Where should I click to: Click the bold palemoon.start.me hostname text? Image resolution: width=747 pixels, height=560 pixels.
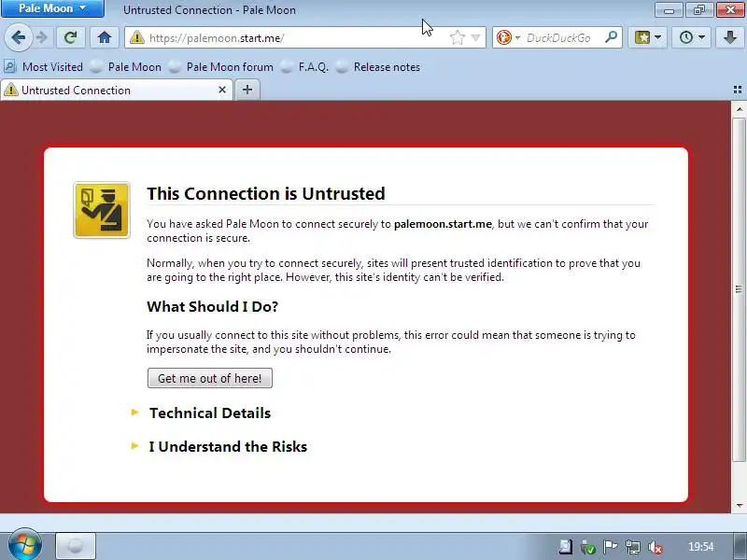tap(443, 224)
